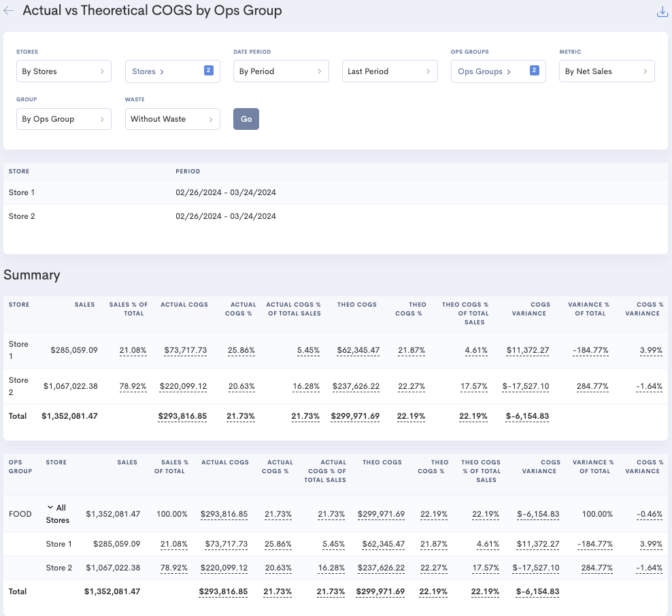
Task: Click the back arrow icon
Action: coord(9,11)
